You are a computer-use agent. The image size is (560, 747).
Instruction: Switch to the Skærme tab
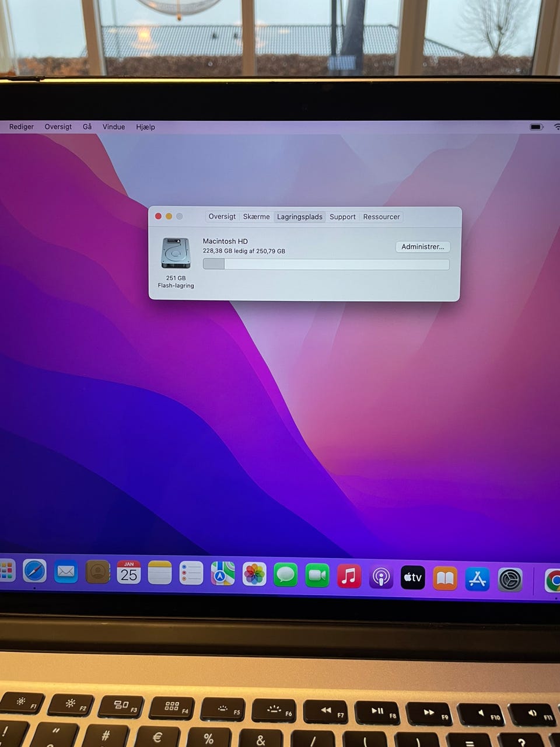pos(257,217)
